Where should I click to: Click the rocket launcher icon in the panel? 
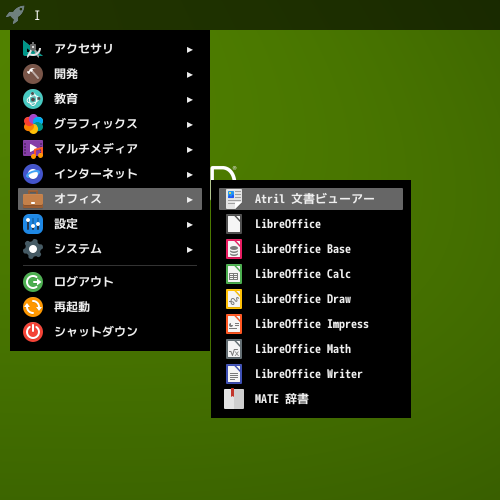pyautogui.click(x=15, y=15)
